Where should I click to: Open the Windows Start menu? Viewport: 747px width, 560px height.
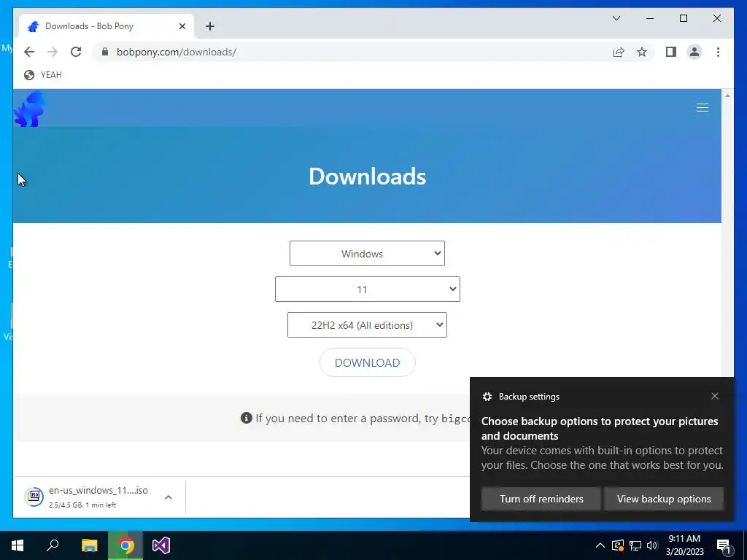(18, 545)
